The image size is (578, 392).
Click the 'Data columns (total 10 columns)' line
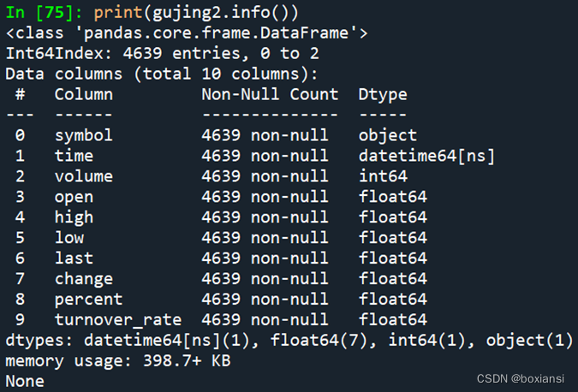click(162, 74)
